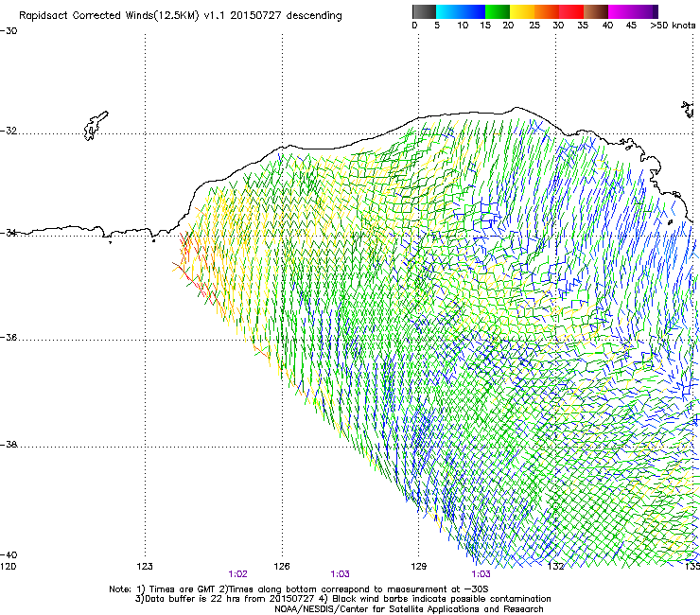This screenshot has height=615, width=700.
Task: Click the brown 35-40 knots color segment
Action: pos(596,11)
